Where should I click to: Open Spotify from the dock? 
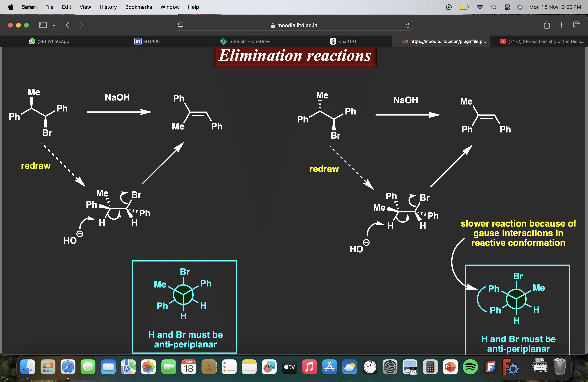pyautogui.click(x=470, y=367)
